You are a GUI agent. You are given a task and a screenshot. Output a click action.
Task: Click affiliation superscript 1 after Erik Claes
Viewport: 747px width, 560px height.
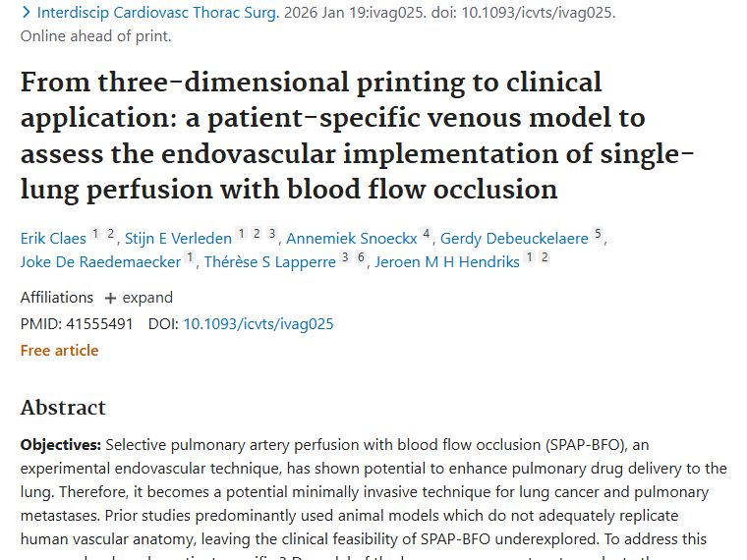click(95, 234)
